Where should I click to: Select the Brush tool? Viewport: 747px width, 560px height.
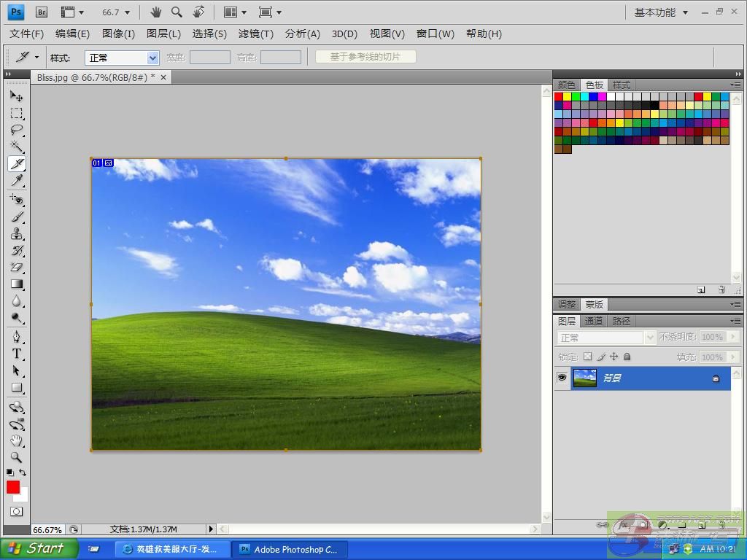click(x=17, y=217)
